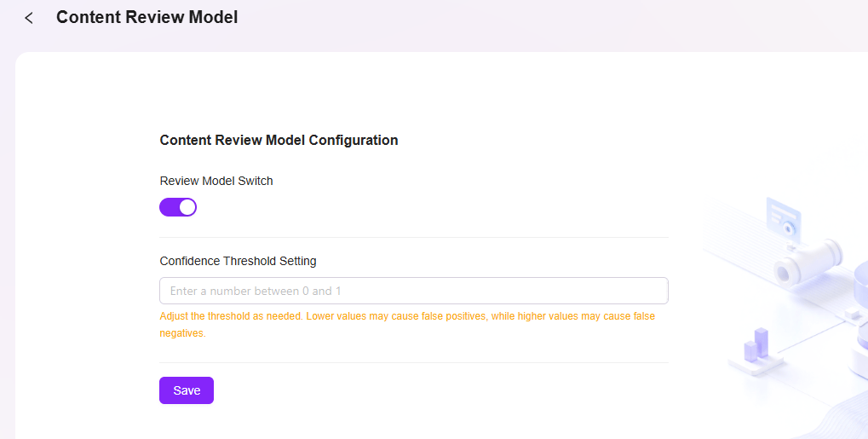Click the back arrow beside the page title
The image size is (868, 439).
pyautogui.click(x=29, y=18)
